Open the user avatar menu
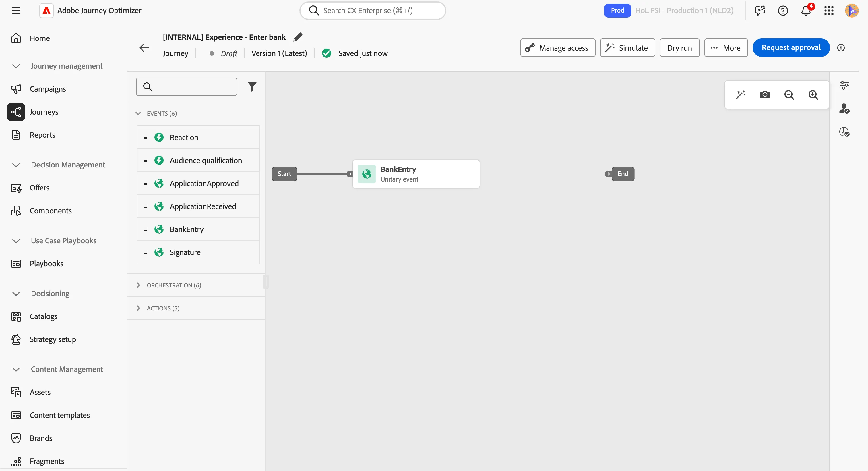 click(x=851, y=10)
